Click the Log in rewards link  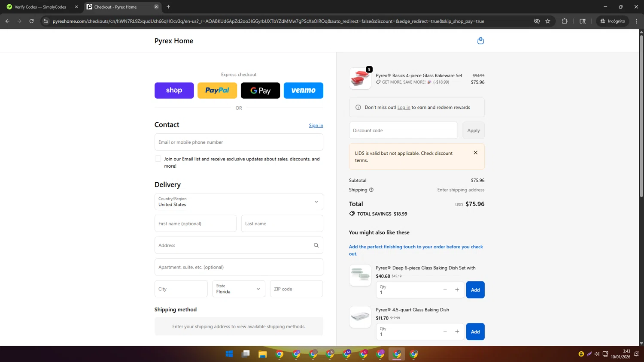(404, 107)
